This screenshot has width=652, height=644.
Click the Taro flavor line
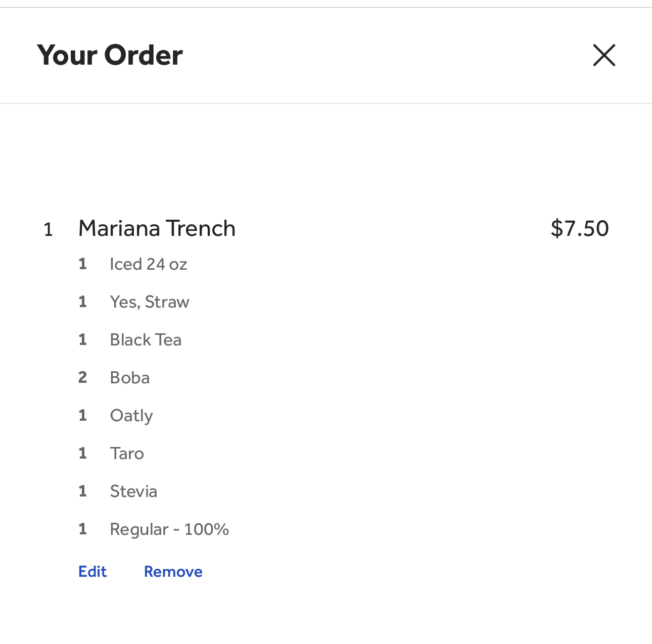pyautogui.click(x=127, y=454)
